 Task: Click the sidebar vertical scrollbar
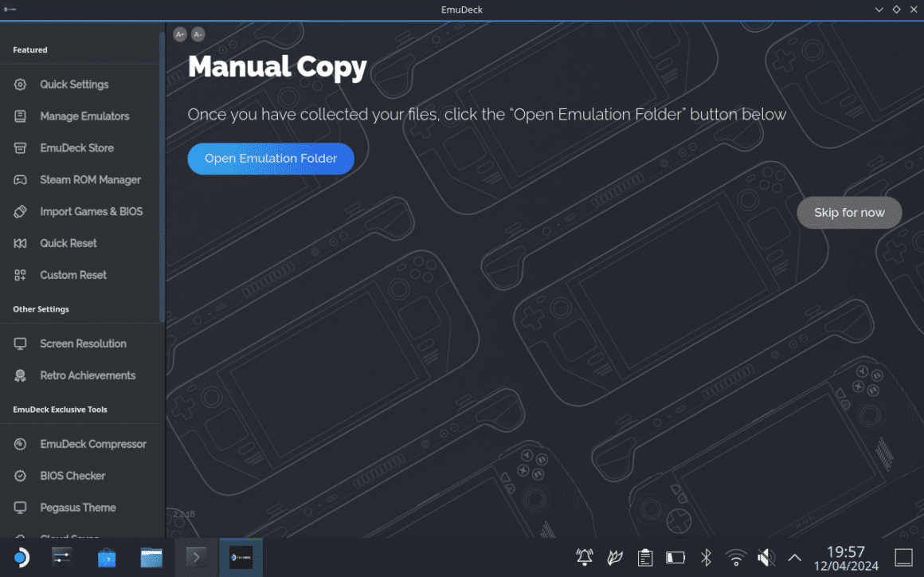[162, 177]
